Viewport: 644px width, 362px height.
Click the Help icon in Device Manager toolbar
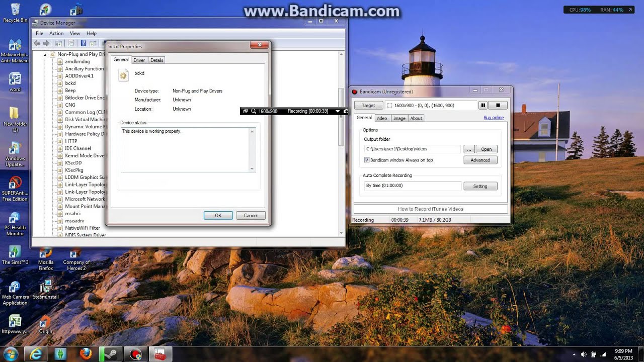point(84,44)
